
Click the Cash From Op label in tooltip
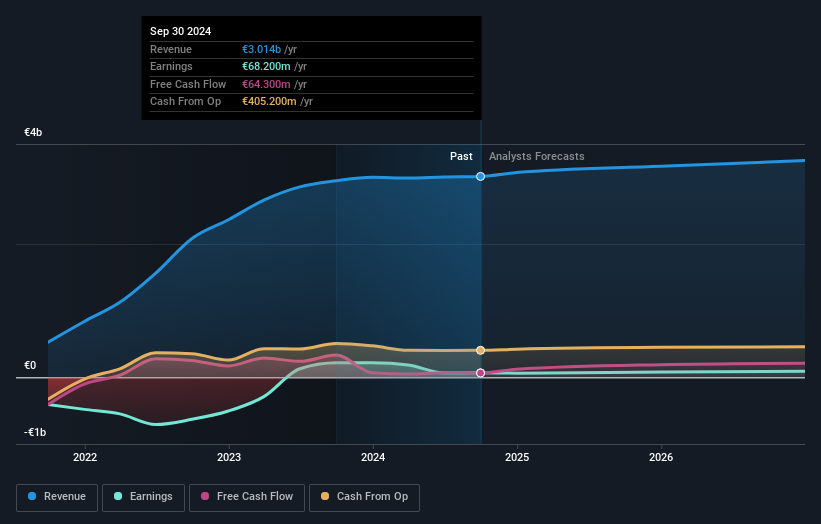pyautogui.click(x=185, y=102)
